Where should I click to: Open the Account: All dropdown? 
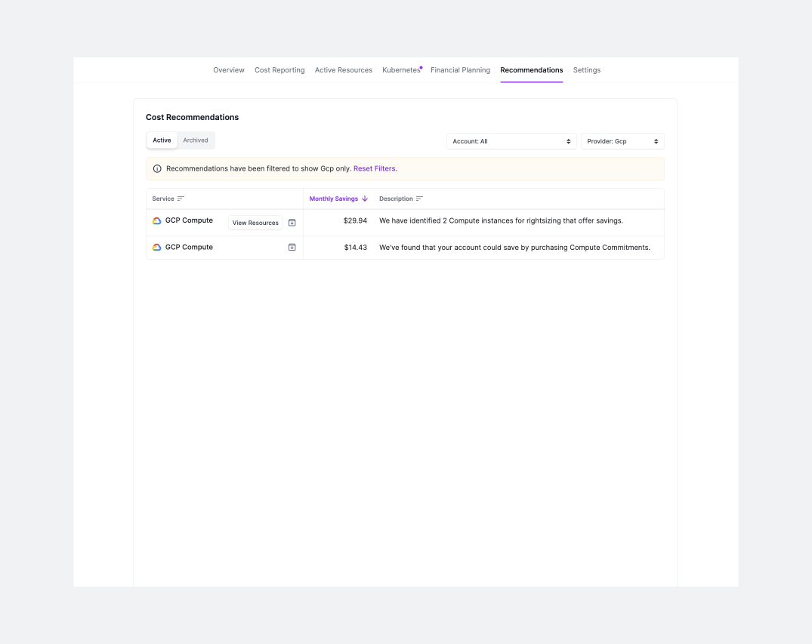(511, 141)
